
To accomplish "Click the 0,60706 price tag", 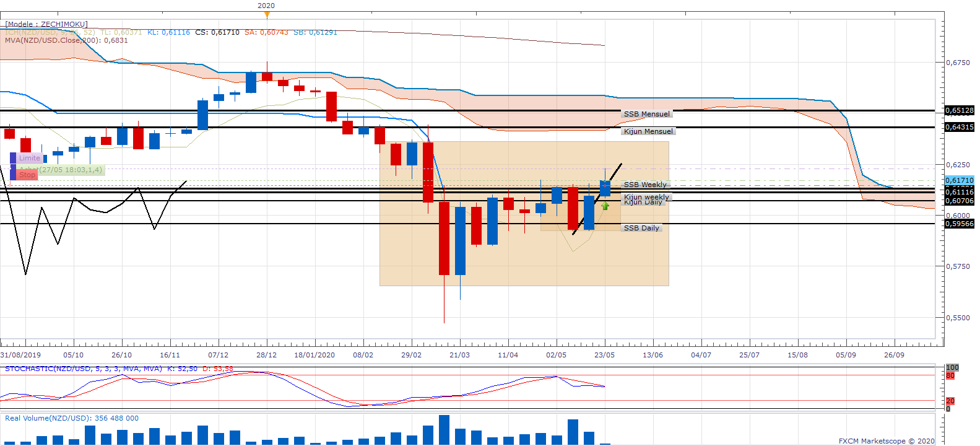I will click(x=959, y=201).
